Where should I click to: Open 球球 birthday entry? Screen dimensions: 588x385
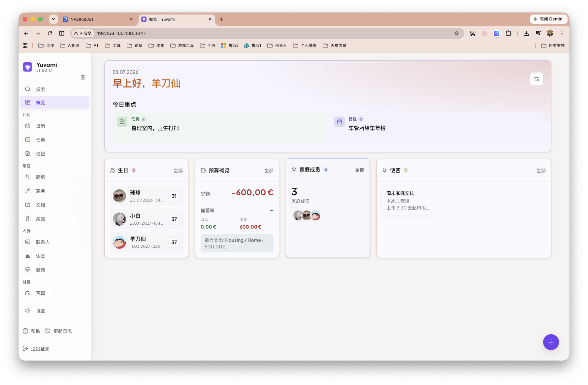[x=146, y=196]
